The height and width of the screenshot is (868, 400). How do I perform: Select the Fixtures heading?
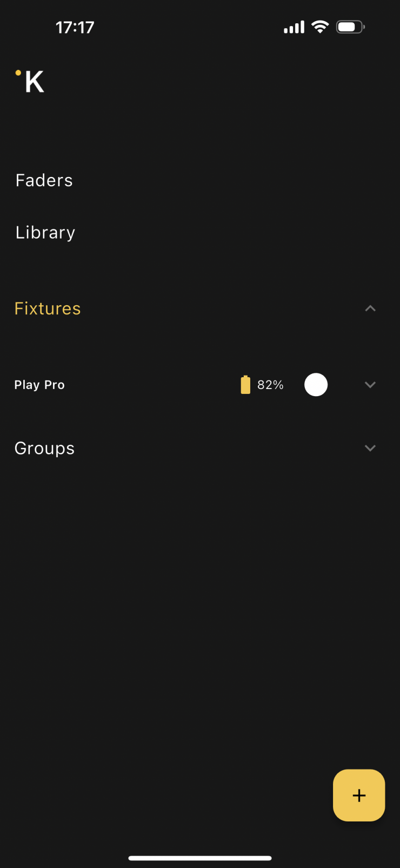(48, 308)
